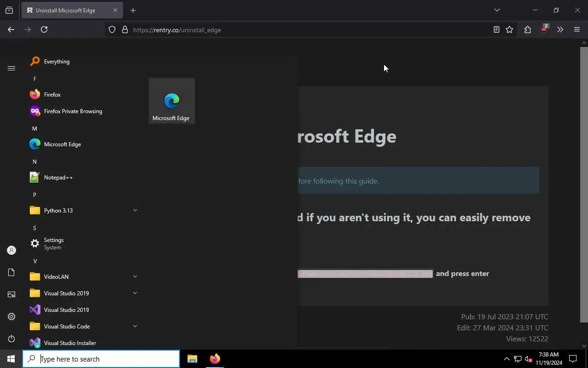
Task: Open the notification center icon
Action: coord(573,359)
